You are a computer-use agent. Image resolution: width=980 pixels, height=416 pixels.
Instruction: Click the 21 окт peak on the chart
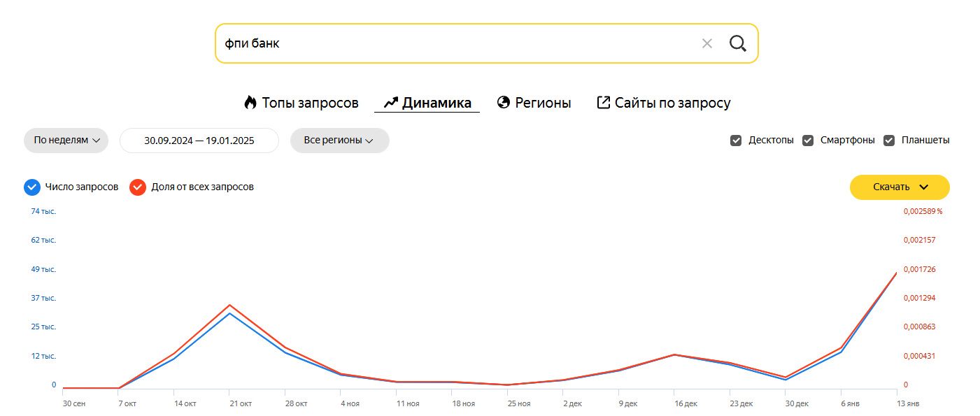(229, 305)
